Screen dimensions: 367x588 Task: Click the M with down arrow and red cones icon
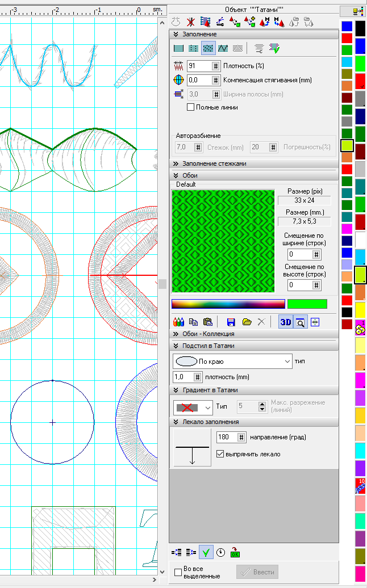[279, 22]
